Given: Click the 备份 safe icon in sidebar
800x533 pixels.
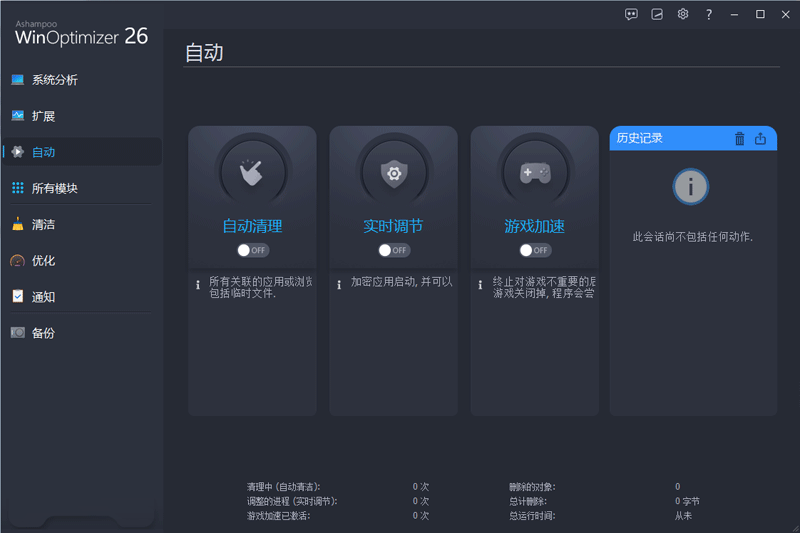Looking at the screenshot, I should pyautogui.click(x=18, y=333).
